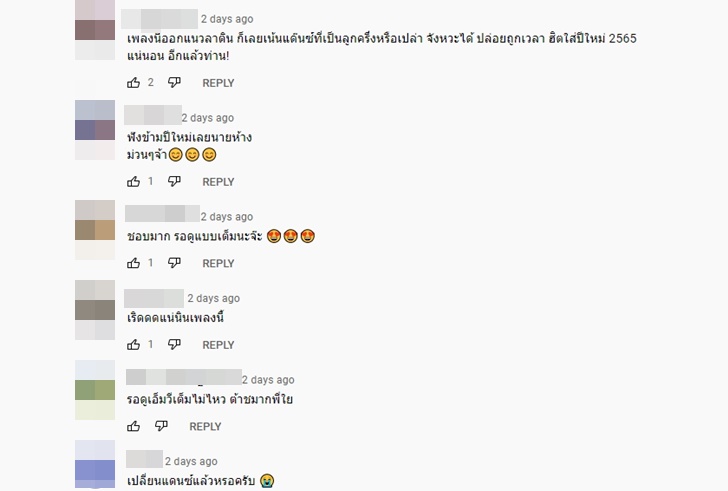Like the comment with no like count
728x491 pixels.
134,426
